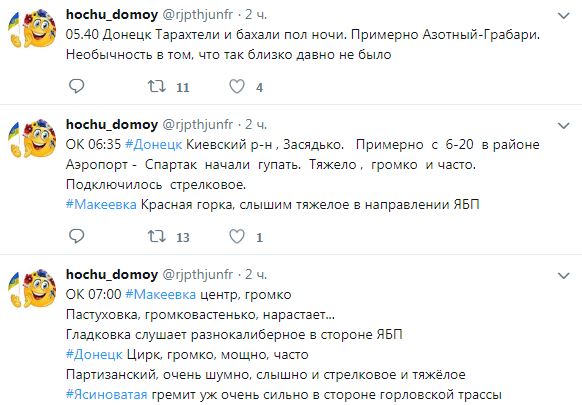Retweet the 05.40 Донецк tweet
The height and width of the screenshot is (405, 582).
click(x=157, y=86)
